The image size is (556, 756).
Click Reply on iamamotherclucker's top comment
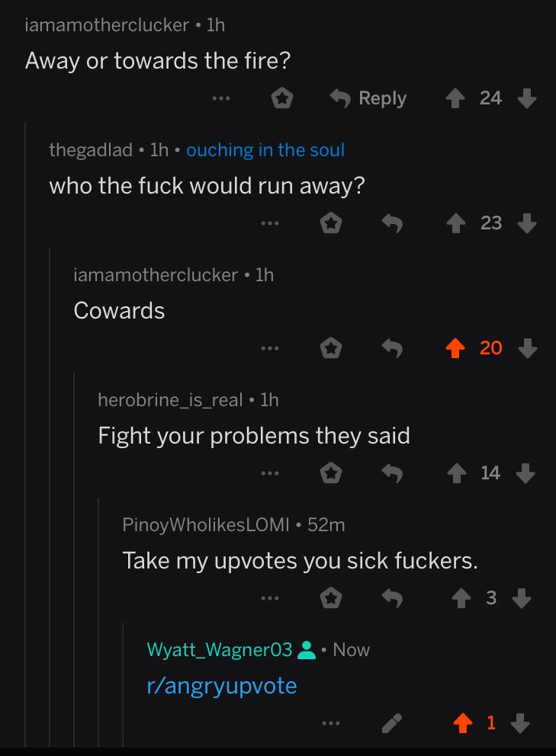tap(368, 98)
